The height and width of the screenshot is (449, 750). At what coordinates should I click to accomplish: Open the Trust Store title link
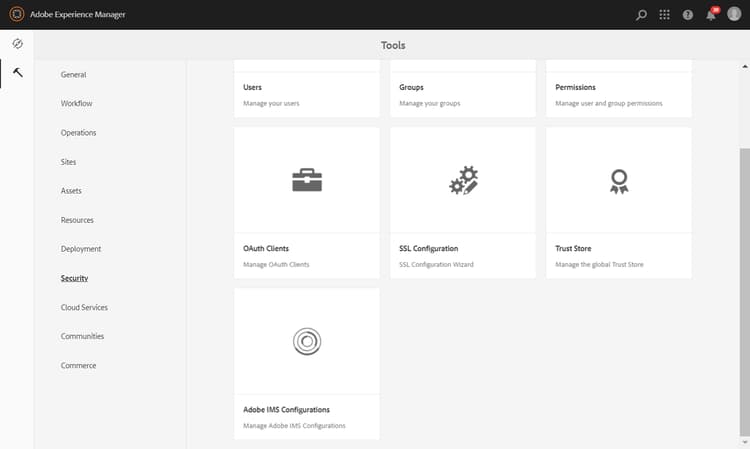pyautogui.click(x=573, y=249)
